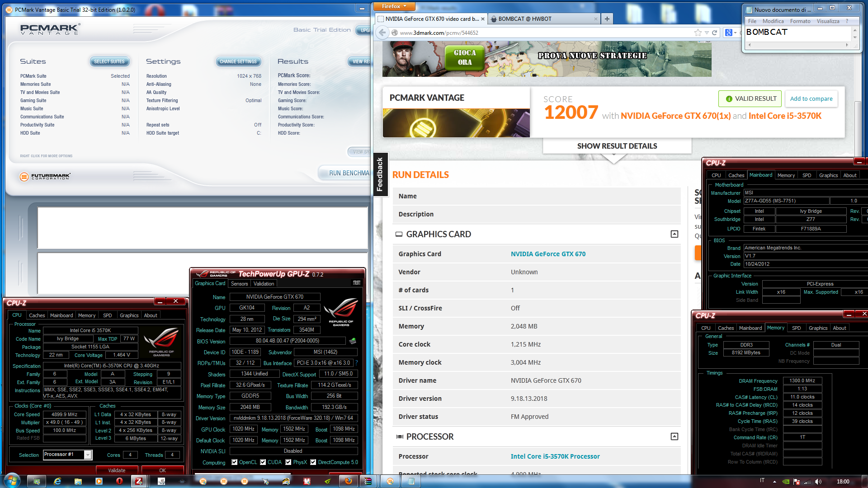Launch Internet Explorer from the taskbar
The width and height of the screenshot is (868, 488).
(57, 481)
